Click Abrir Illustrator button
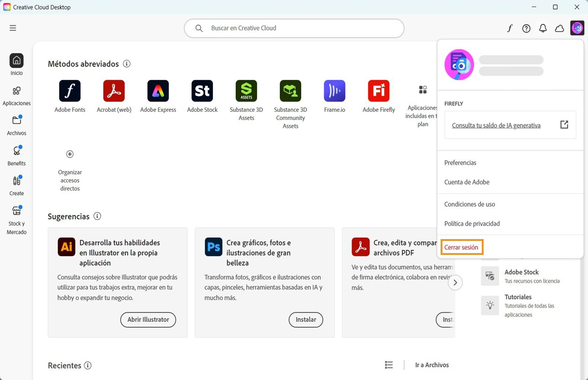588x380 pixels. click(148, 320)
